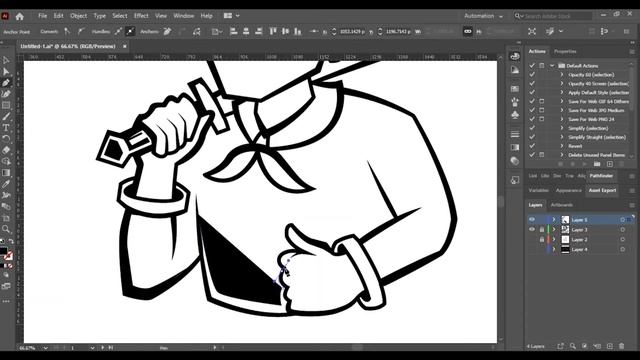Switch to the Artboards tab
The image size is (640, 360).
point(562,205)
